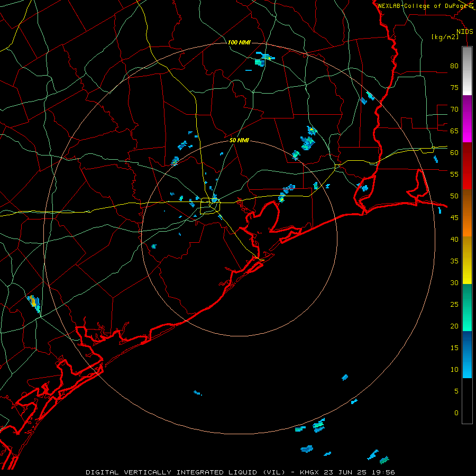Pick the white-gray band of the VIL scale
The width and height of the screenshot is (476, 476).
click(x=467, y=71)
